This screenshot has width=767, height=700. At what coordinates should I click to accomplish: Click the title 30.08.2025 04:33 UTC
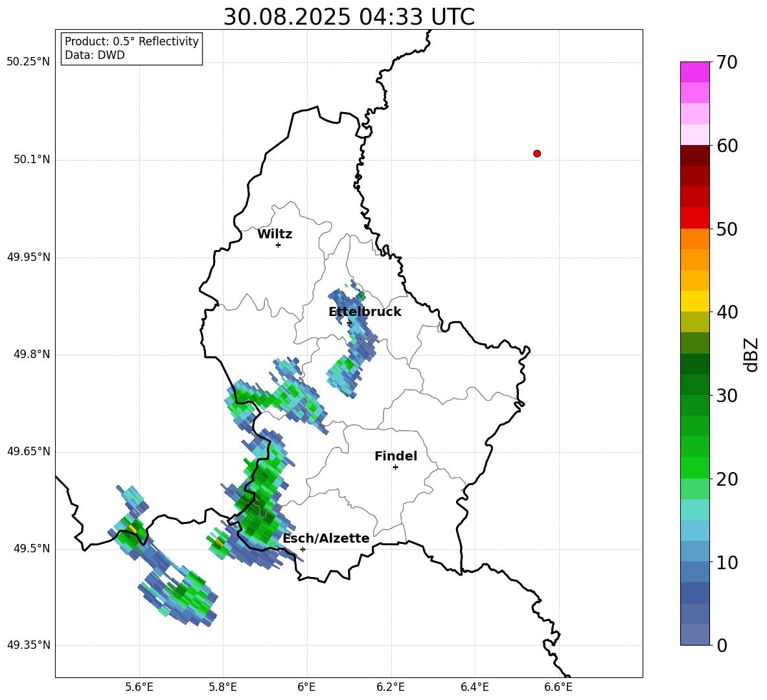point(349,17)
